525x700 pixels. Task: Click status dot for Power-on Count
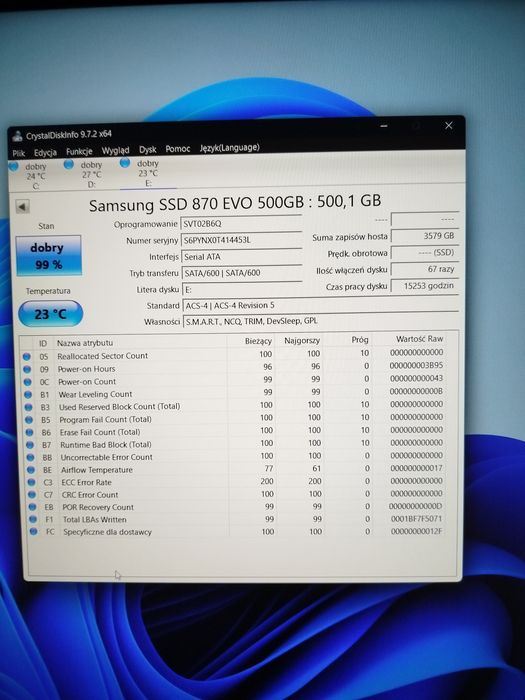[28, 382]
